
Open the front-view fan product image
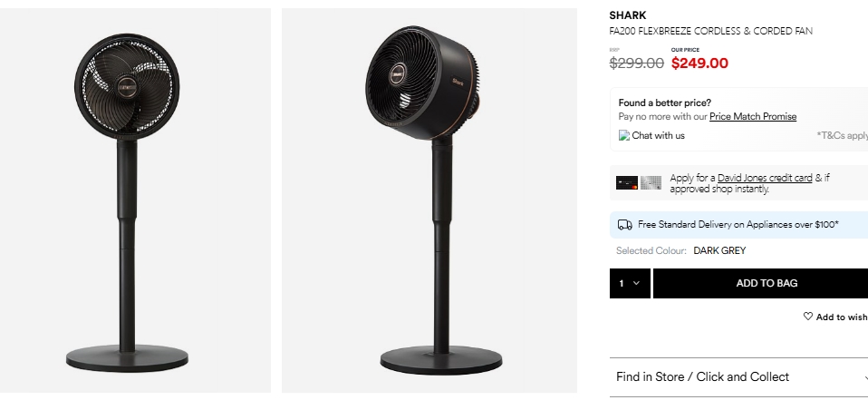click(136, 200)
